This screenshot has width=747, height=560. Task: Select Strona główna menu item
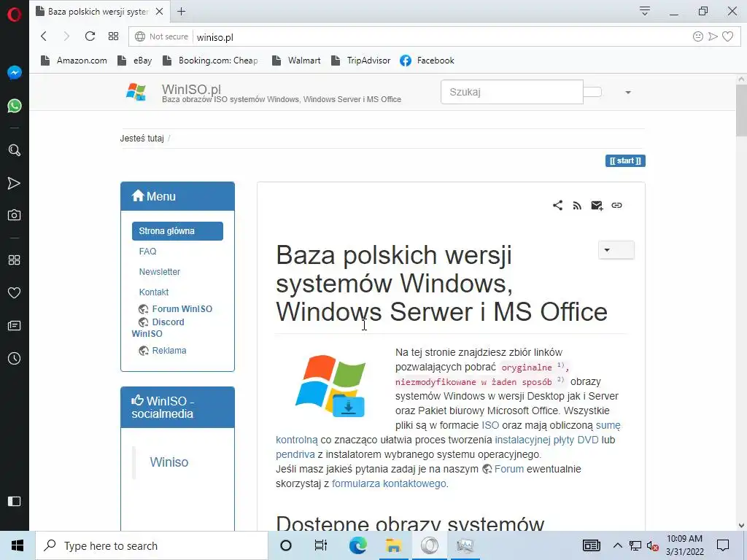click(177, 231)
